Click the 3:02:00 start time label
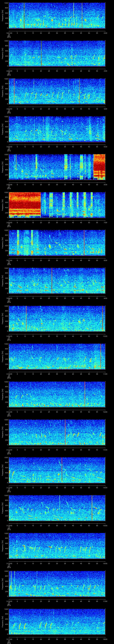This screenshot has width=114, height=644. tap(9, 71)
